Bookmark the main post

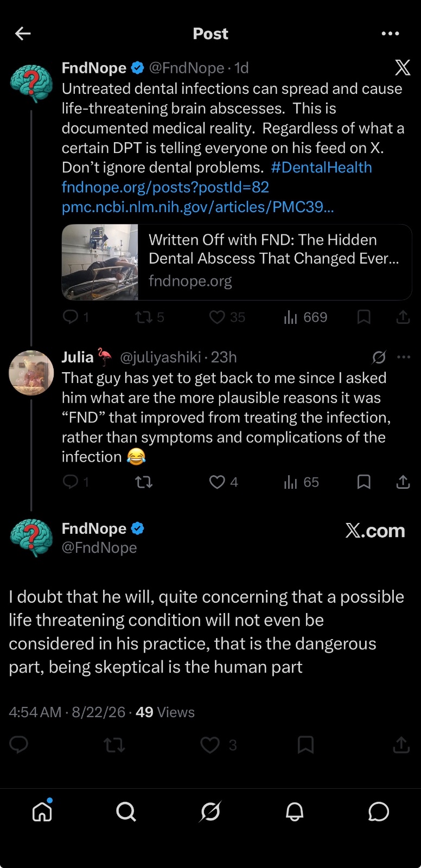pyautogui.click(x=305, y=745)
